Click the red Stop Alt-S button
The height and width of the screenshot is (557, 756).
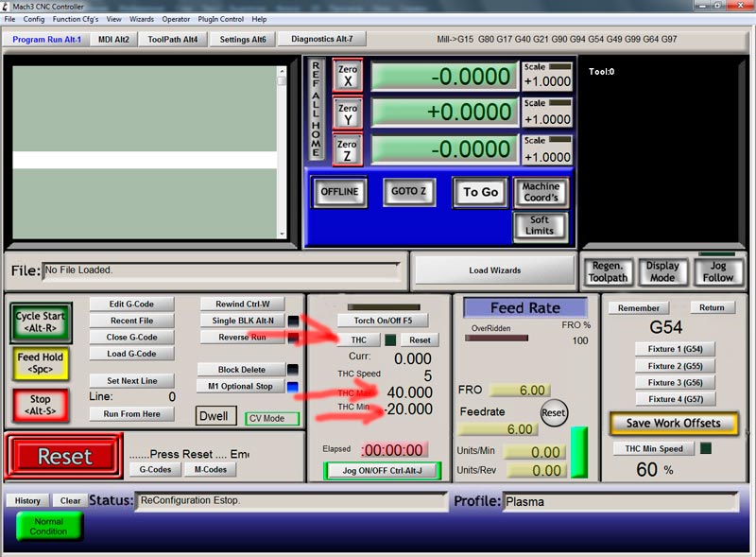(x=41, y=406)
